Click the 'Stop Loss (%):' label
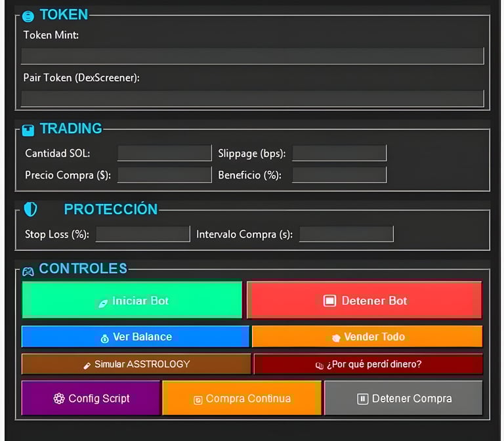 click(x=57, y=234)
